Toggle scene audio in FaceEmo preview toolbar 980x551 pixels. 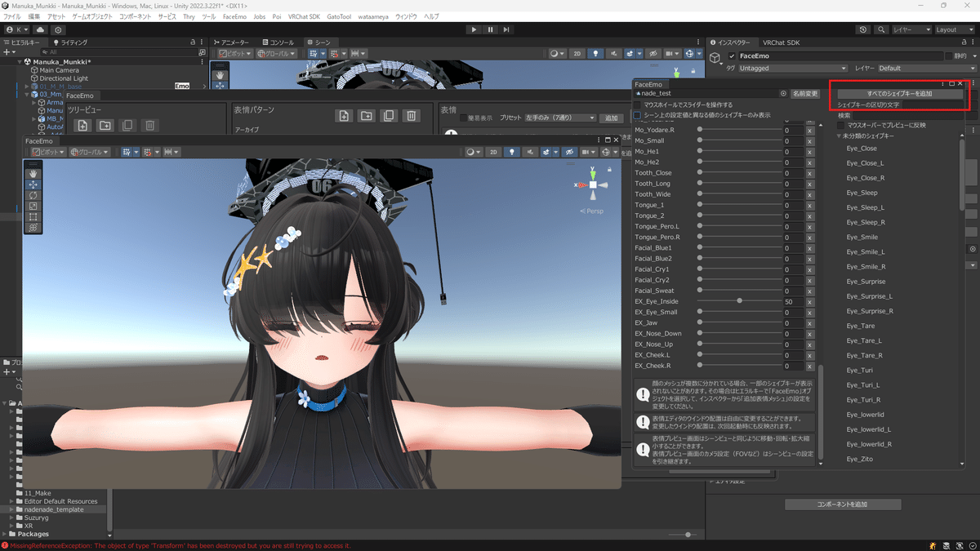coord(528,152)
